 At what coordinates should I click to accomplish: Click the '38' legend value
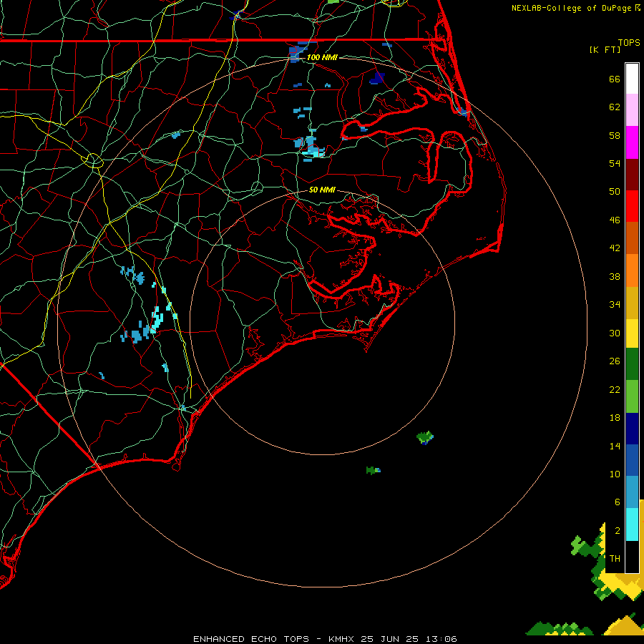(615, 276)
